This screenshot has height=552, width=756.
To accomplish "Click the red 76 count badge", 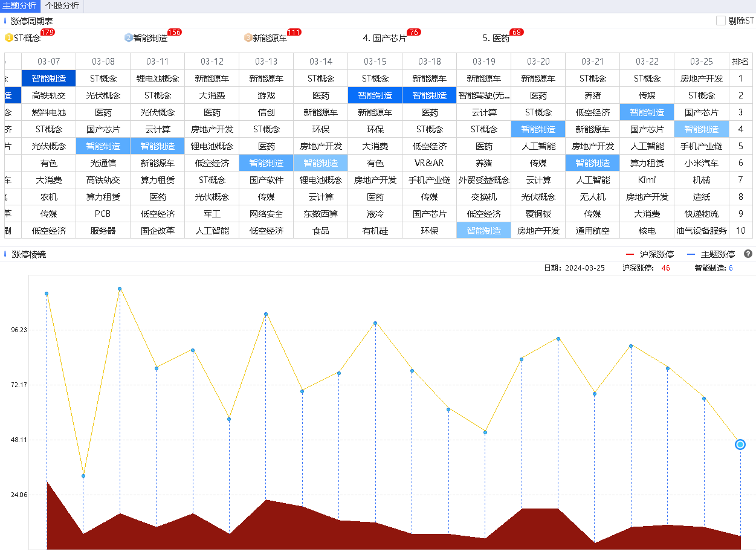I will pyautogui.click(x=414, y=32).
